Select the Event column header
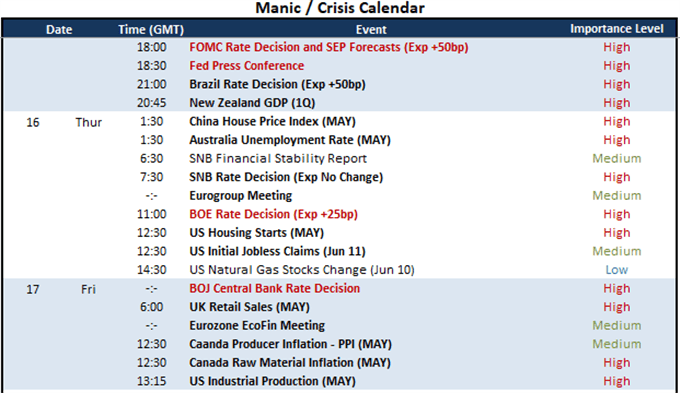The image size is (680, 393). point(371,29)
